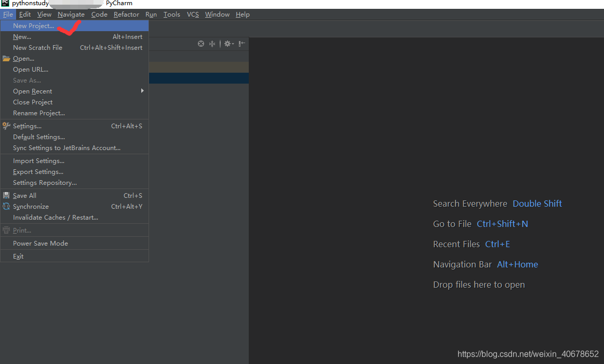Choose Open URL... from the File menu

75,70
